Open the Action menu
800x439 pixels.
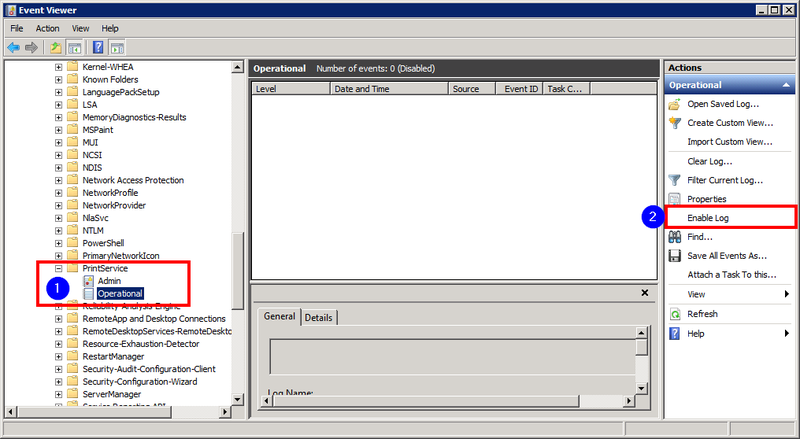(x=47, y=29)
